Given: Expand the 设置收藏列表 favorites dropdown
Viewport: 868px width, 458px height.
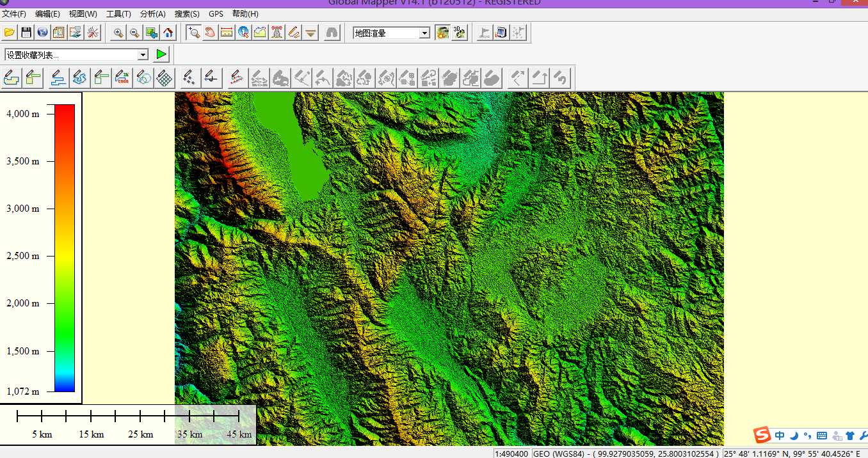Looking at the screenshot, I should coord(143,55).
